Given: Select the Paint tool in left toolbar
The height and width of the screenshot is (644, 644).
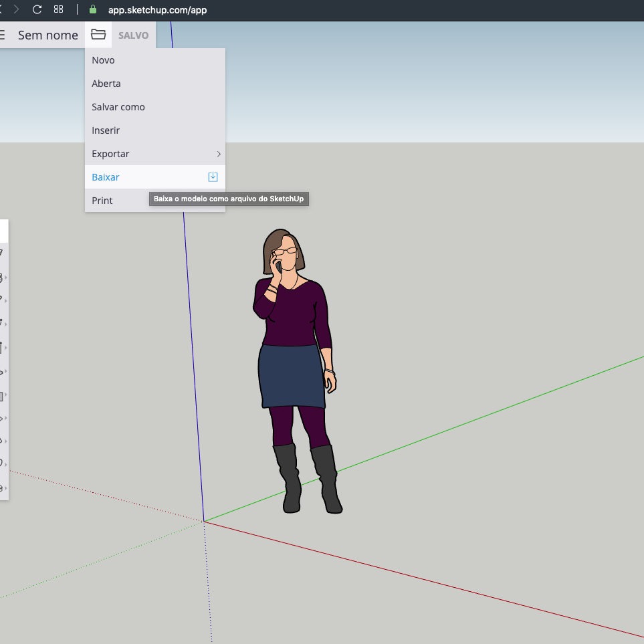Looking at the screenshot, I should tap(1, 276).
